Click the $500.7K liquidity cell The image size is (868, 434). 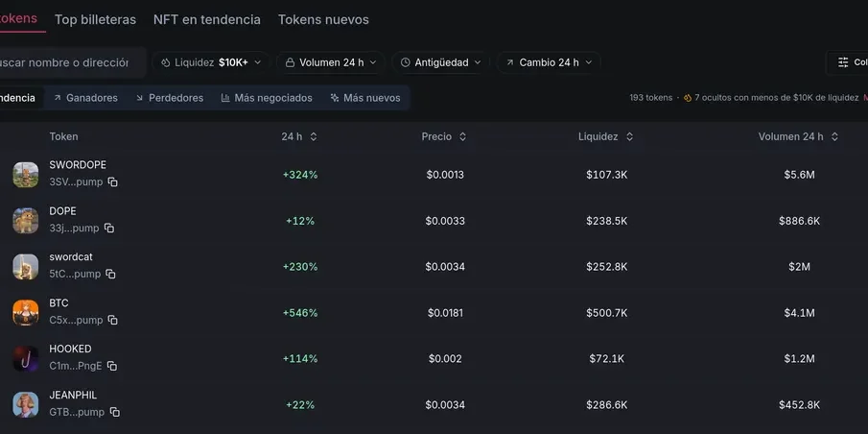[x=607, y=313]
